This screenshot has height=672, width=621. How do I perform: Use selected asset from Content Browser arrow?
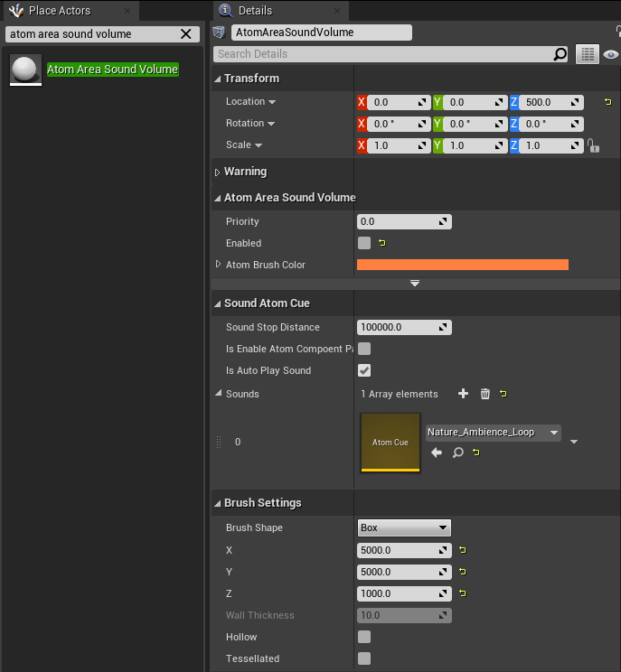tap(437, 453)
